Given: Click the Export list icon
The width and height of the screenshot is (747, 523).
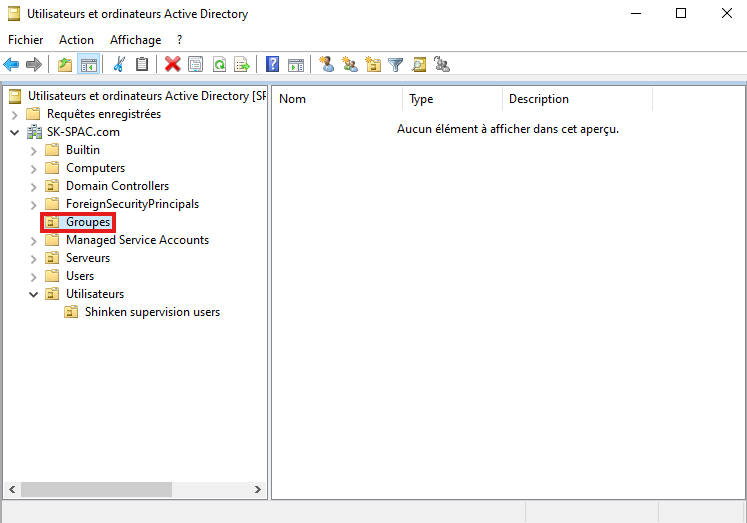Looking at the screenshot, I should (x=241, y=65).
